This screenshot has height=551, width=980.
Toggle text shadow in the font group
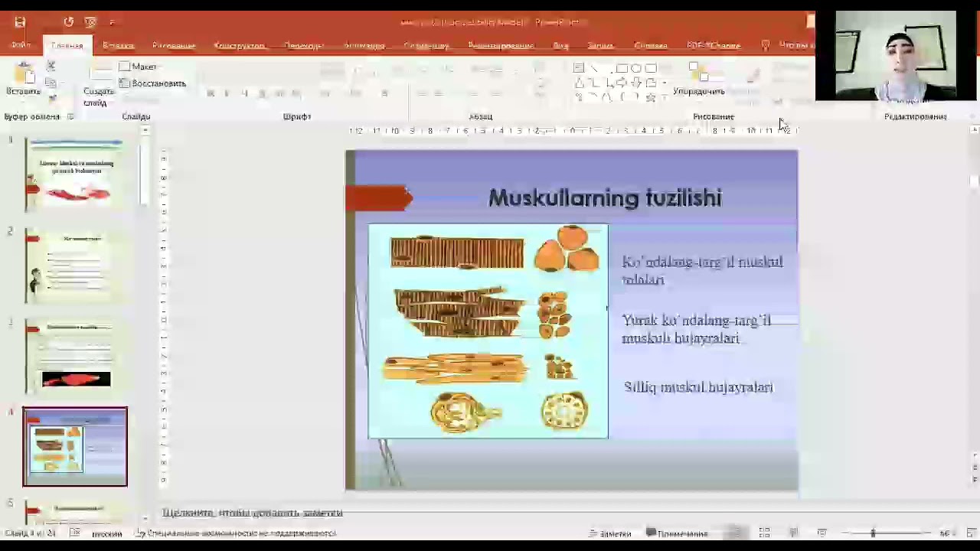[262, 93]
